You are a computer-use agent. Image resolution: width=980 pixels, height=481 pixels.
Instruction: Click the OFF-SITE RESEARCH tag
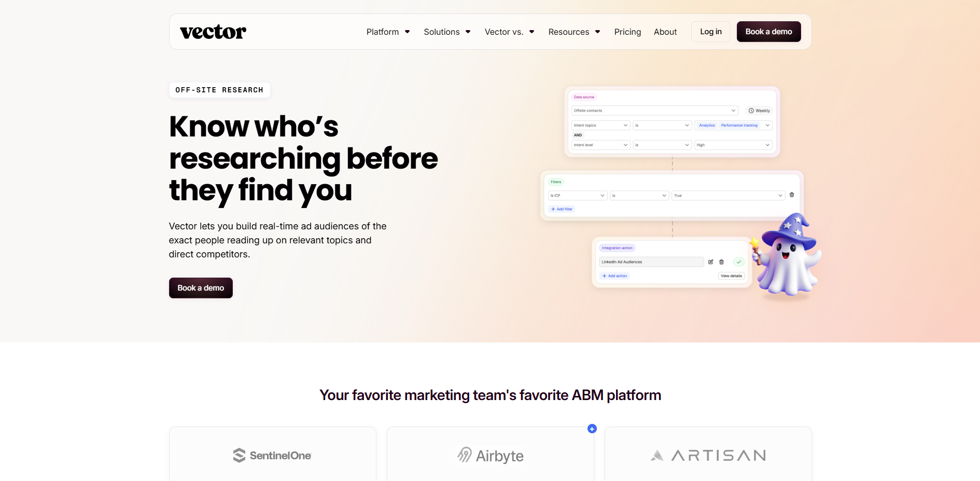[x=219, y=90]
